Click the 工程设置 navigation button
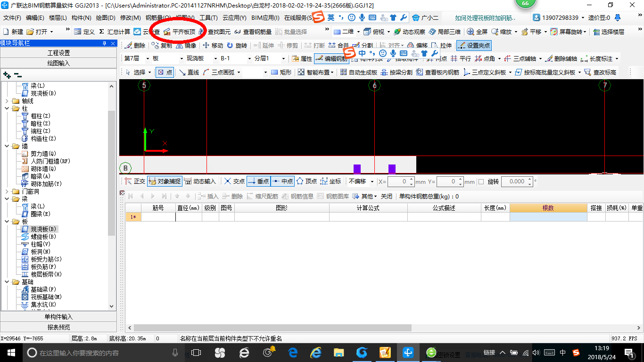Screen dimensions: 644x362 coord(58,53)
